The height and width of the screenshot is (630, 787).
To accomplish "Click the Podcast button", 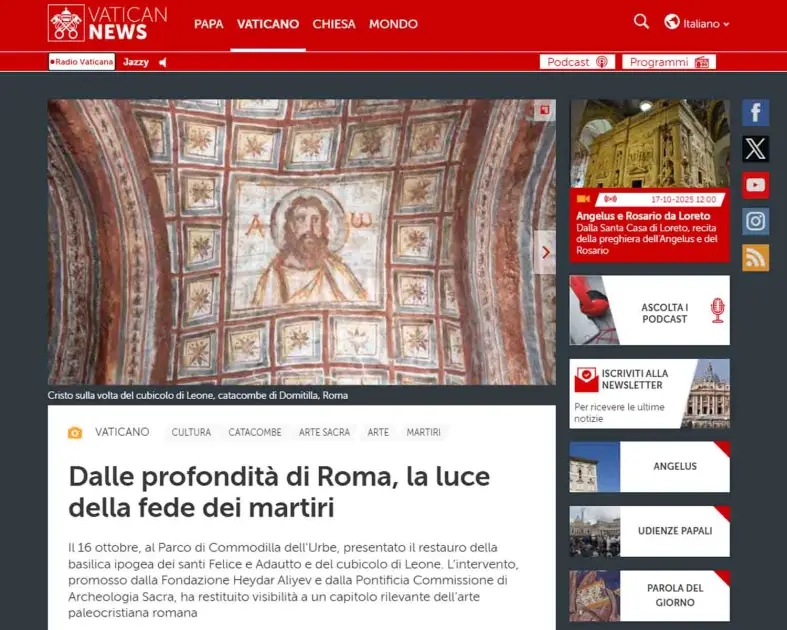I will (577, 62).
